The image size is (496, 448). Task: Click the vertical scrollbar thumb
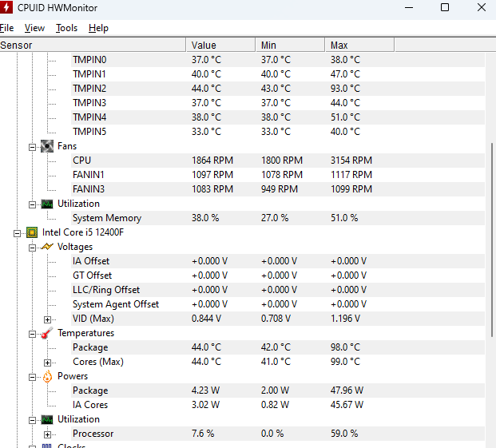(x=493, y=240)
